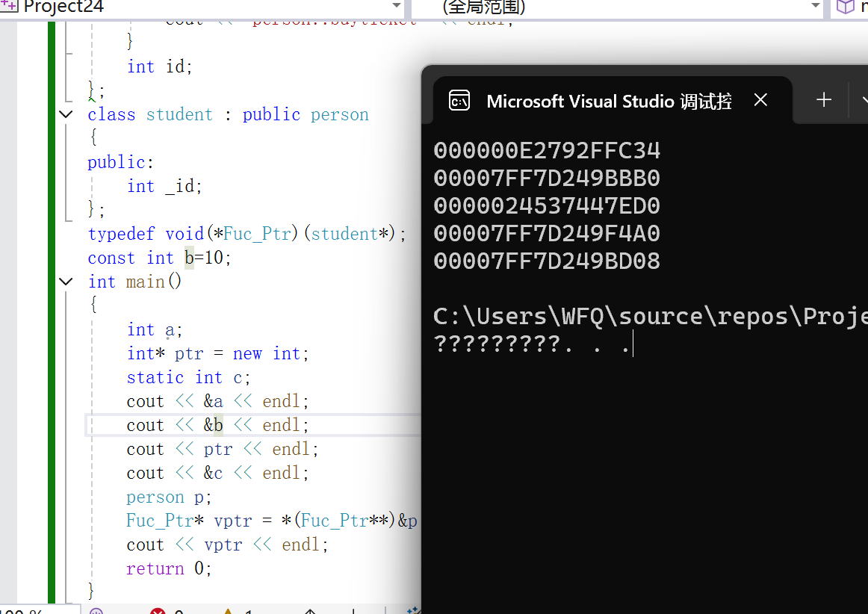Image resolution: width=868 pixels, height=614 pixels.
Task: Click console output 00007FF7D249BBB0
Action: [547, 179]
